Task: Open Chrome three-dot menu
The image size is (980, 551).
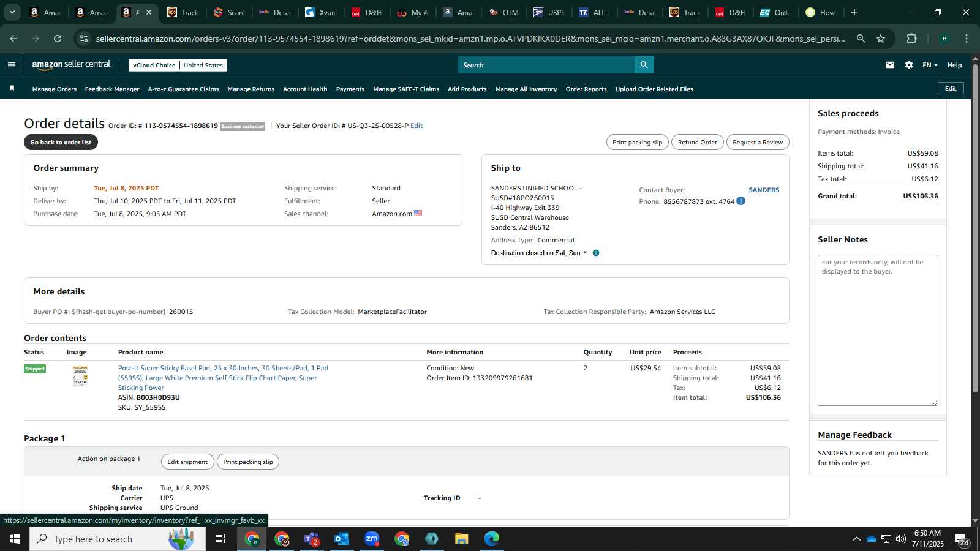Action: 967,39
